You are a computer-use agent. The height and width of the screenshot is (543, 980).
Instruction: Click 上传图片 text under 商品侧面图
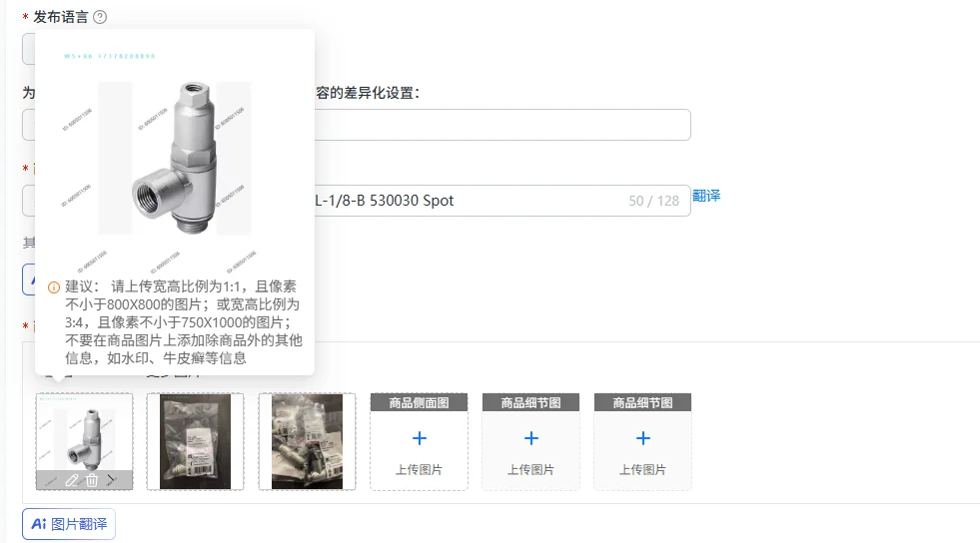tap(419, 469)
